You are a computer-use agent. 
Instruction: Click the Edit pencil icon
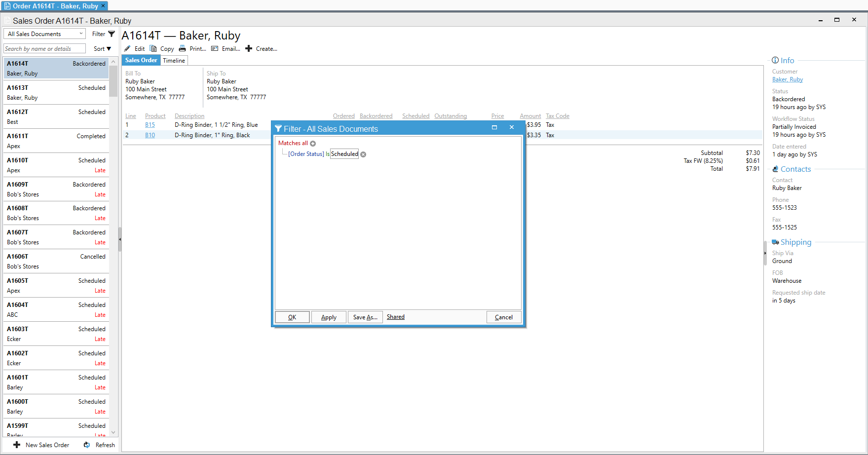(x=127, y=48)
